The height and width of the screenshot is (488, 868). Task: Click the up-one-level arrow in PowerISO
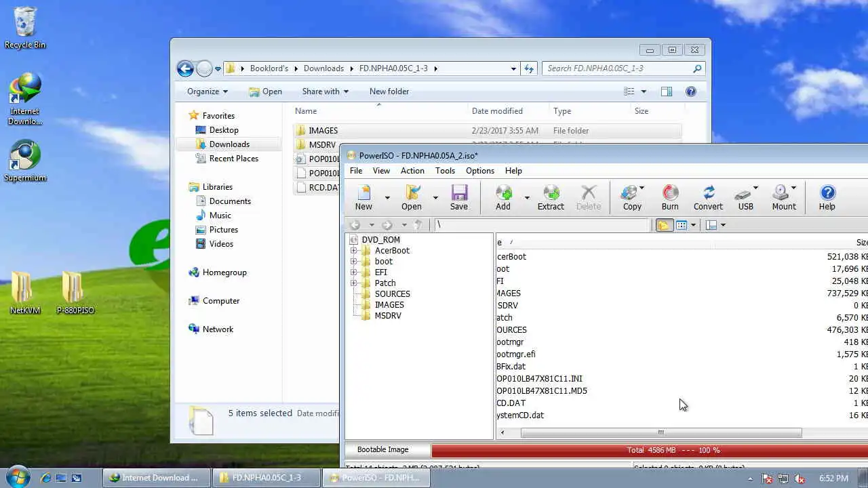418,225
